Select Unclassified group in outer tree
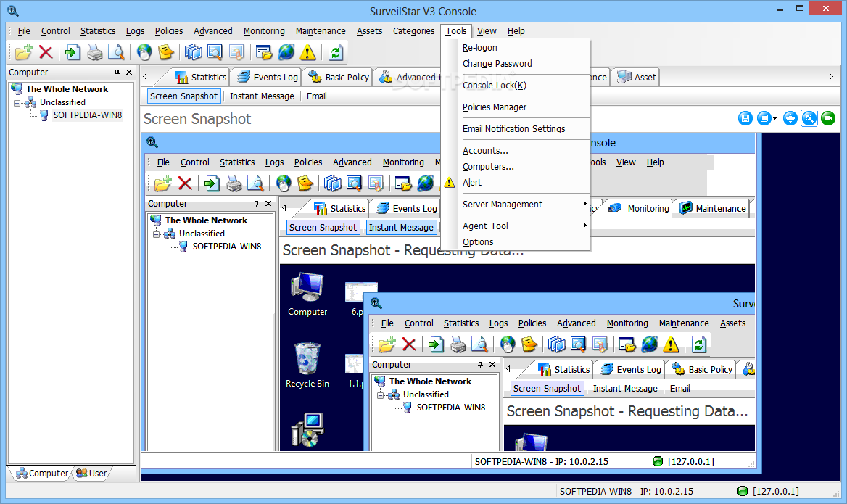 pyautogui.click(x=62, y=102)
